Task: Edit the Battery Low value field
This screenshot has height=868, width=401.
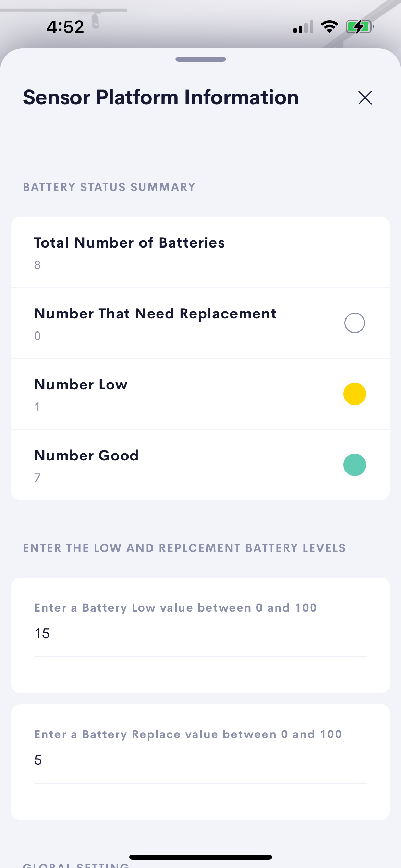Action: (200, 634)
